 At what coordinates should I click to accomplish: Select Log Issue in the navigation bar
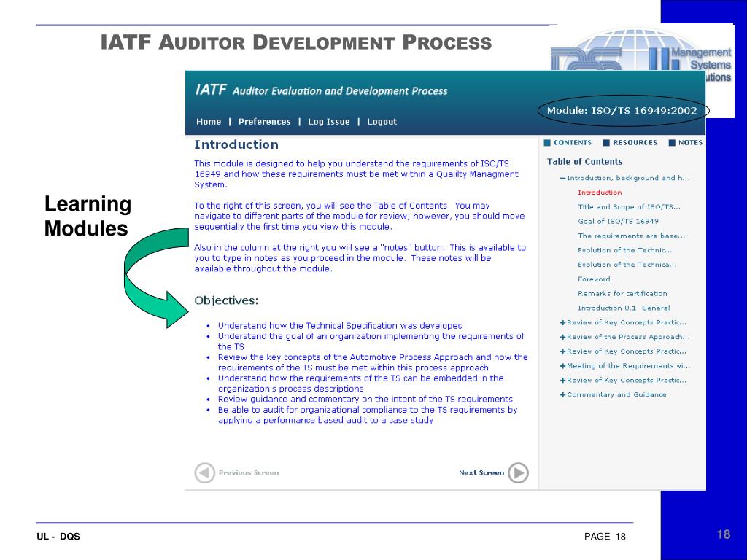click(x=329, y=122)
